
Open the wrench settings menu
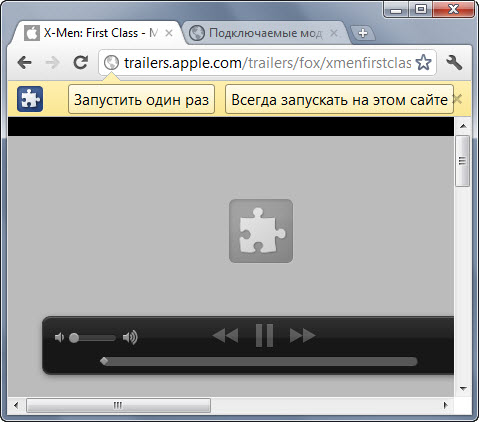point(454,62)
